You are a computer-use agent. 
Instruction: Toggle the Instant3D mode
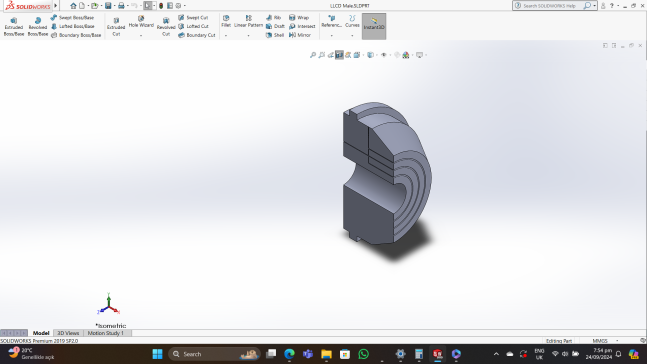pyautogui.click(x=374, y=26)
